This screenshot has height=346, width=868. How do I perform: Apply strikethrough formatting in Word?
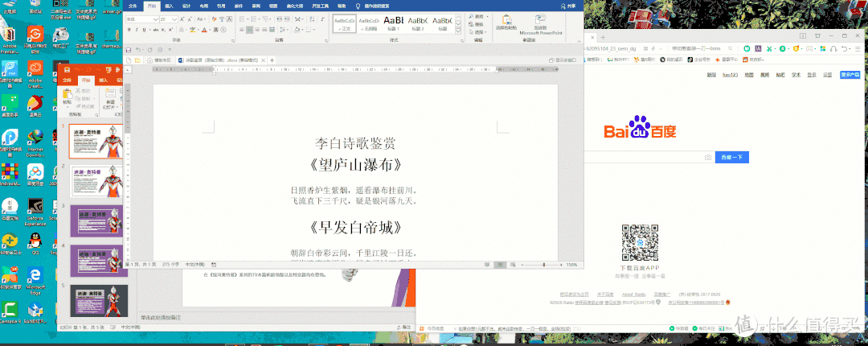tap(156, 30)
